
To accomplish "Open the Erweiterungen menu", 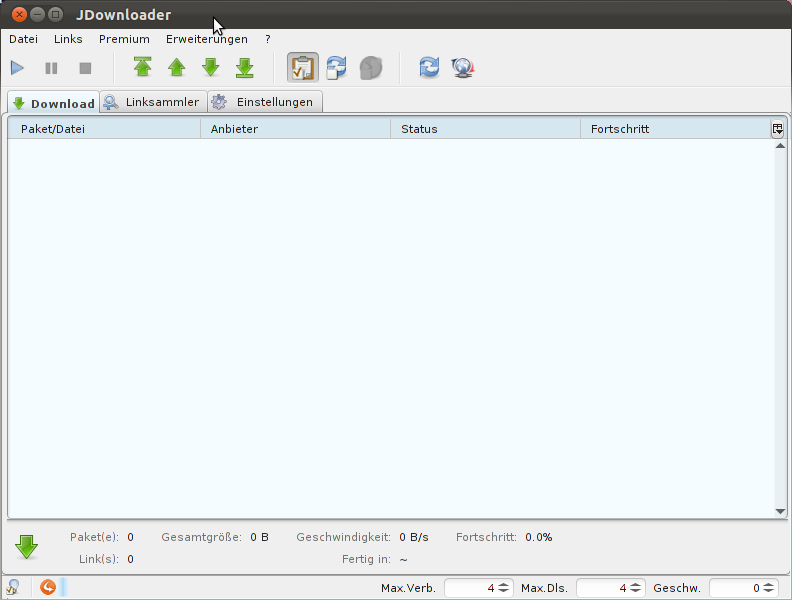I will (207, 39).
